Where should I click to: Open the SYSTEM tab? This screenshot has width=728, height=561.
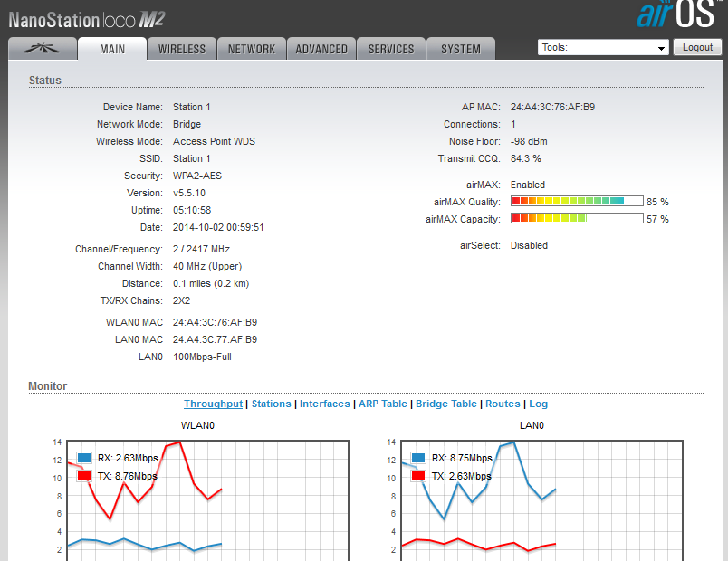[x=461, y=49]
